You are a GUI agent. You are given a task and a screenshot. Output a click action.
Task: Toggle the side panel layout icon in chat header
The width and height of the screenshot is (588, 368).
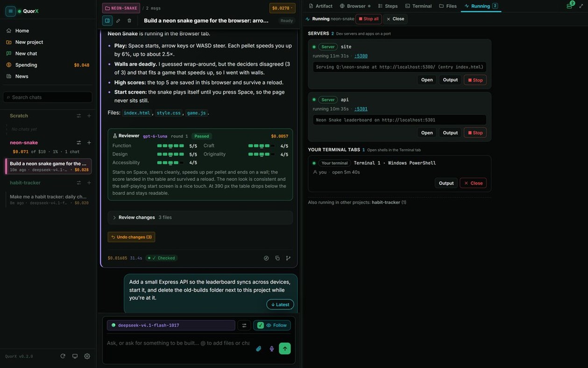[x=107, y=21]
